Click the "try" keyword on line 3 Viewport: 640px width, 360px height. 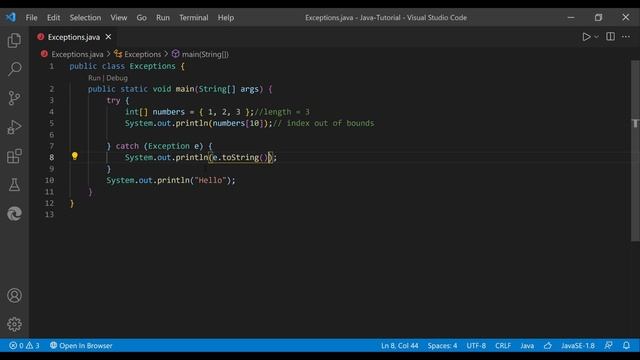pyautogui.click(x=113, y=100)
